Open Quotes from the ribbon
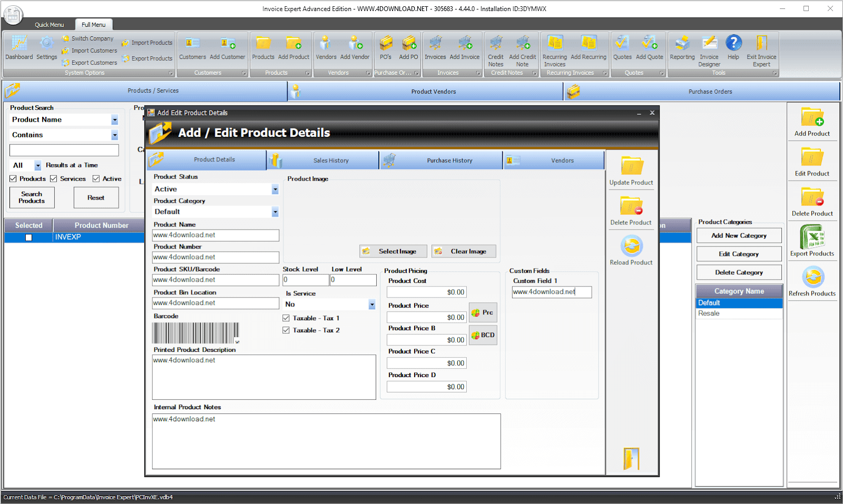This screenshot has width=843, height=504. click(622, 47)
